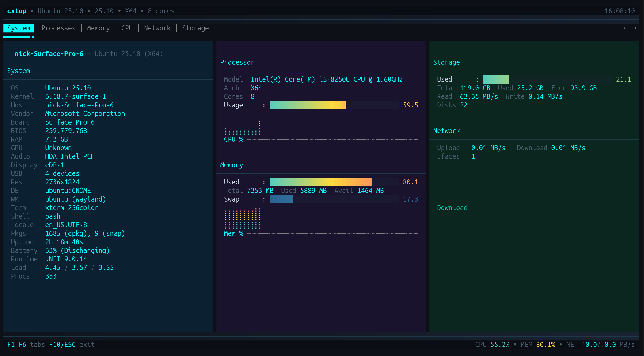Select the CPU tab

coord(127,28)
